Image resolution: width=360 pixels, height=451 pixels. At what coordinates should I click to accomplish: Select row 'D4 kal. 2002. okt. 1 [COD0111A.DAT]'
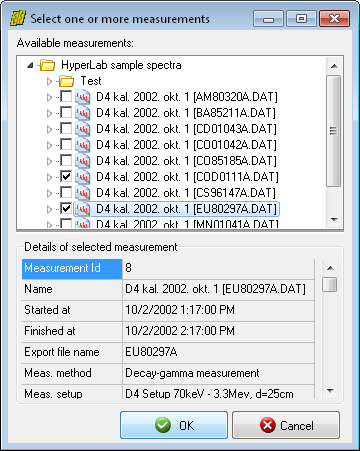187,177
